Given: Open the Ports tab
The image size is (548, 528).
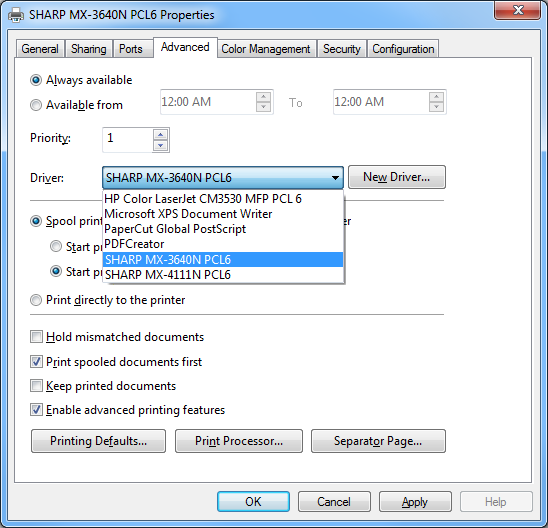Looking at the screenshot, I should 131,49.
